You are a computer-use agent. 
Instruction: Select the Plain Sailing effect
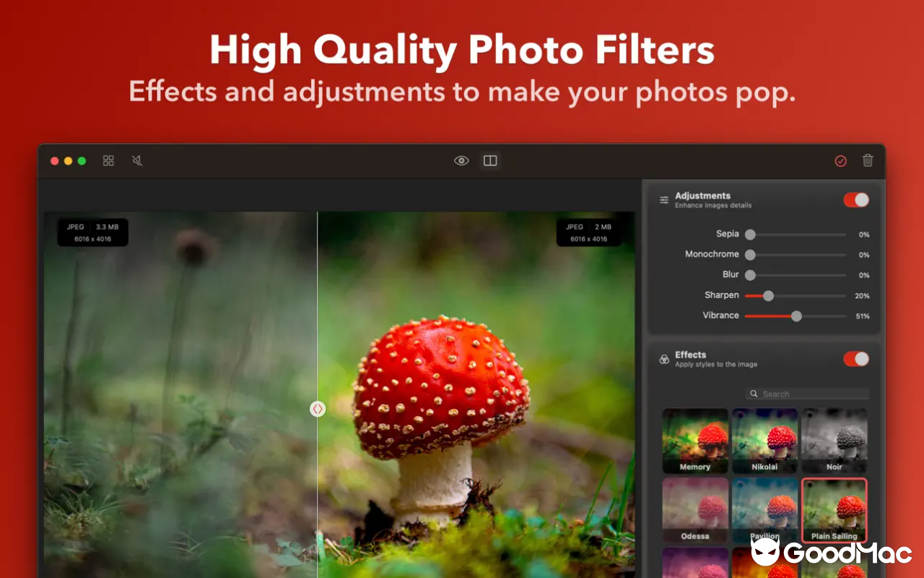(x=834, y=509)
